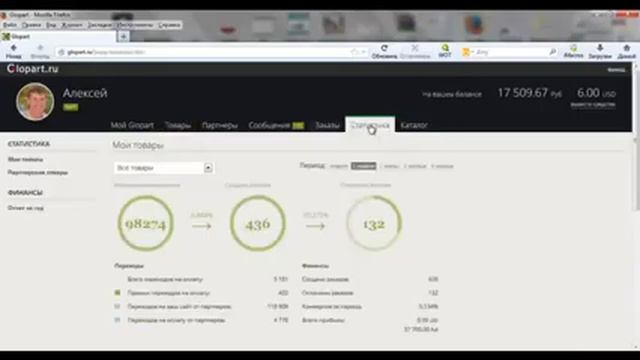Click the green badge under Алексей
Screen dimensions: 640x360
pyautogui.click(x=71, y=107)
